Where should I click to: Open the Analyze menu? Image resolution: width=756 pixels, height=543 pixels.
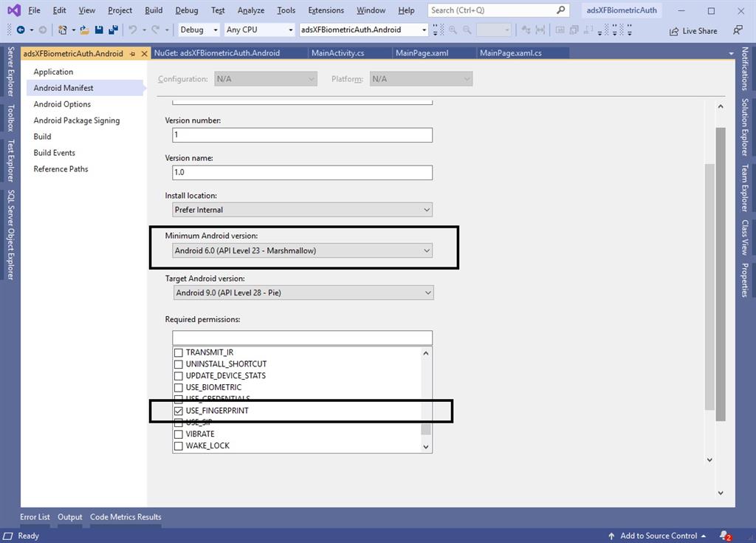pyautogui.click(x=251, y=10)
